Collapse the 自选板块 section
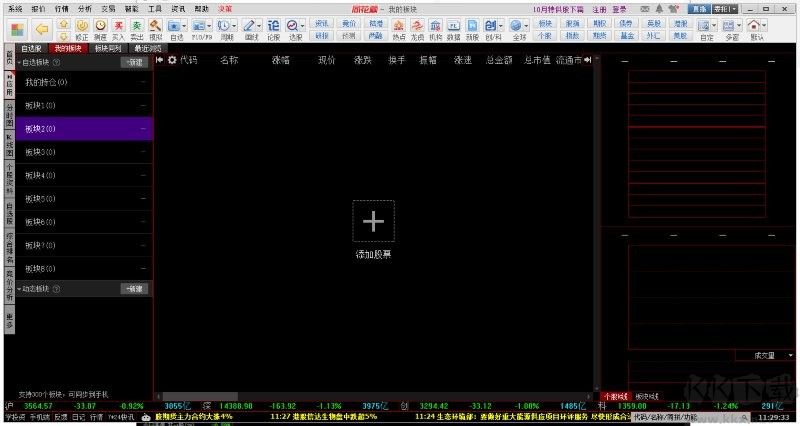The width and height of the screenshot is (800, 426). click(x=19, y=62)
